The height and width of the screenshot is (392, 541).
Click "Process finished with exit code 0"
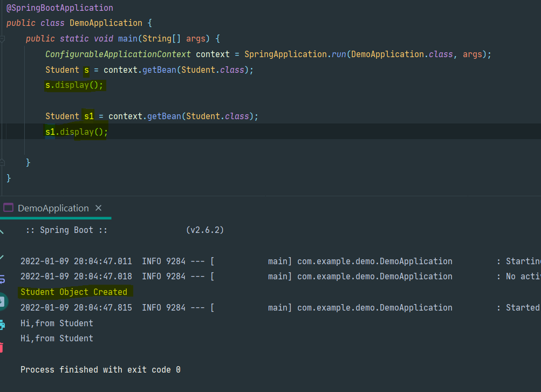[x=100, y=370]
